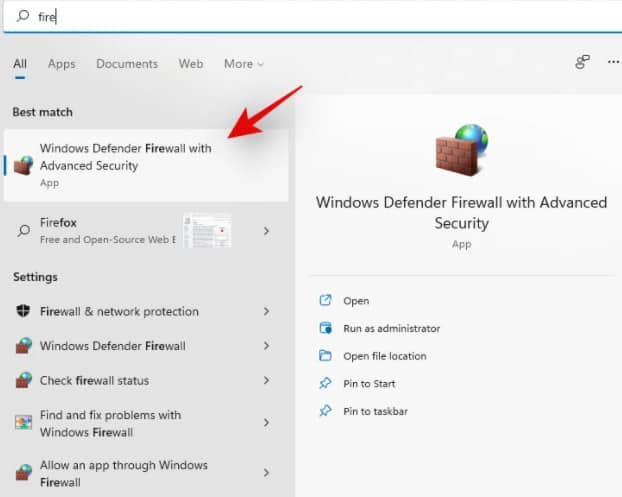Click the search across devices icon
The width and height of the screenshot is (622, 497).
coord(582,62)
